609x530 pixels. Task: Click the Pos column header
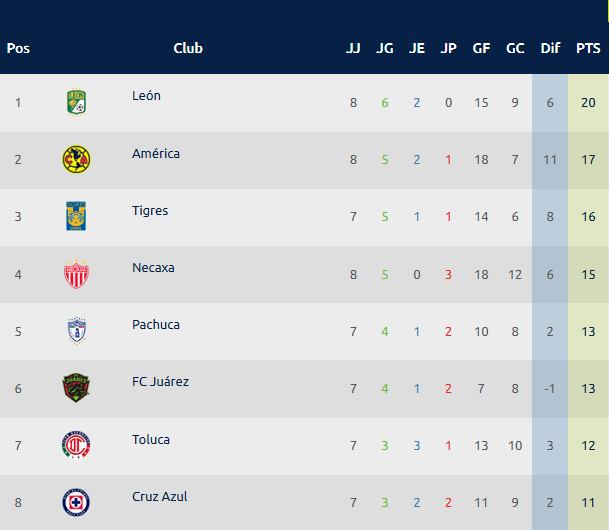tap(18, 48)
